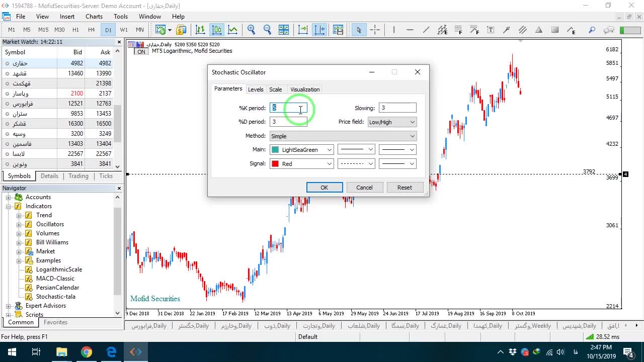The height and width of the screenshot is (362, 644).
Task: Select the crosshair tool in toolbar
Action: pyautogui.click(x=375, y=30)
